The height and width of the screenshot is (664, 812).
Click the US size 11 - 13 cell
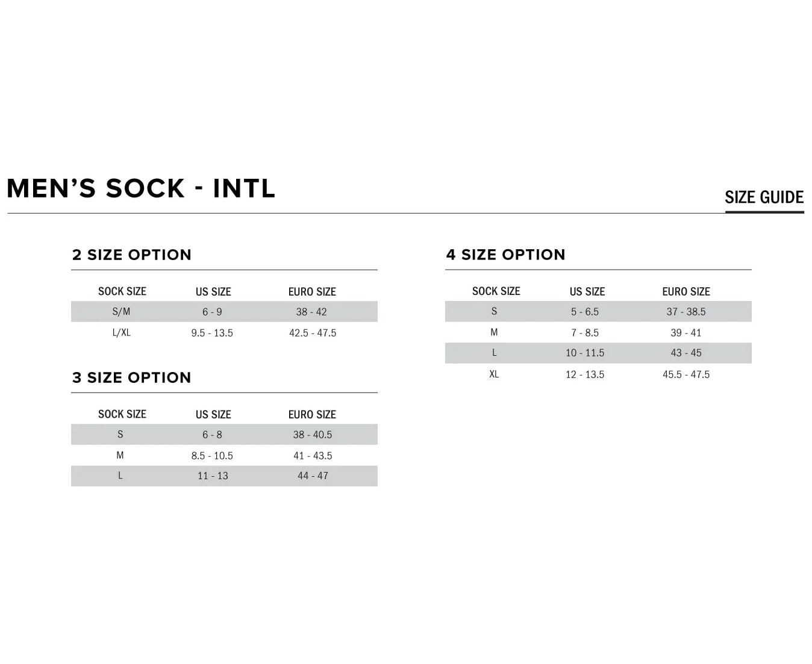point(213,476)
